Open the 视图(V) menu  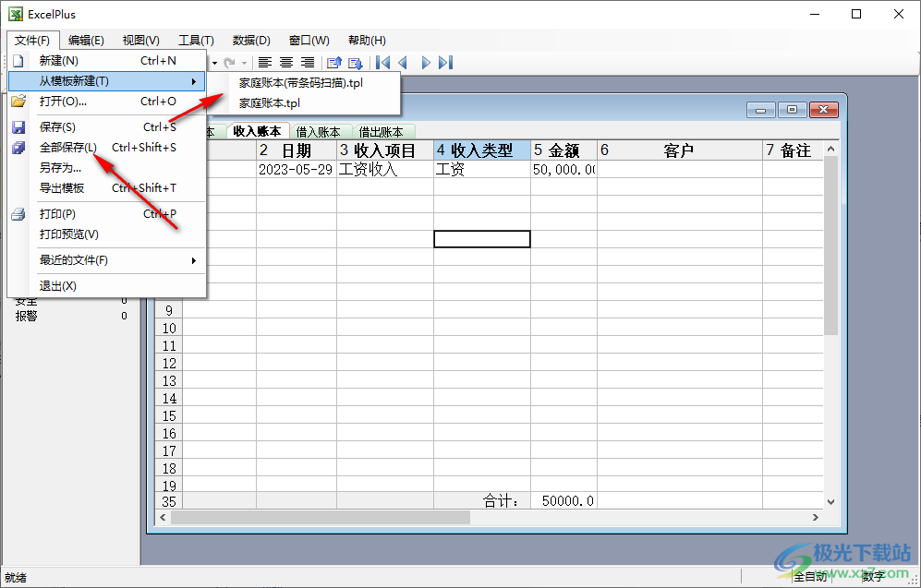point(141,41)
